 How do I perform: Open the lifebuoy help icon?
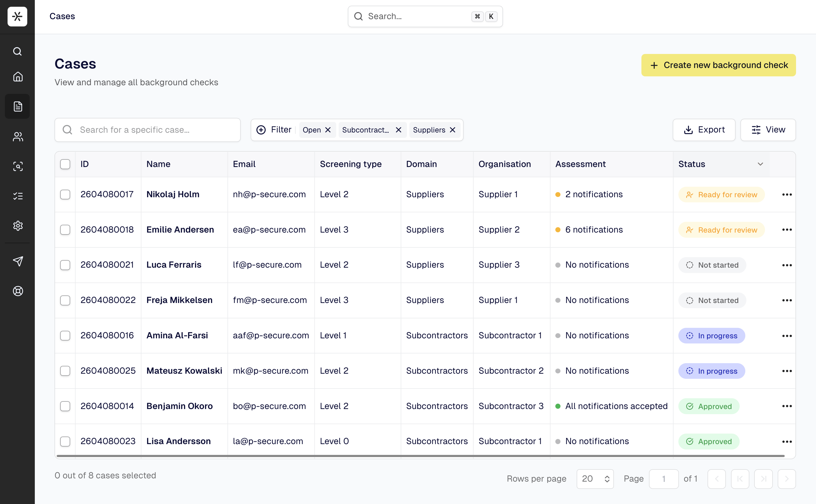[18, 291]
